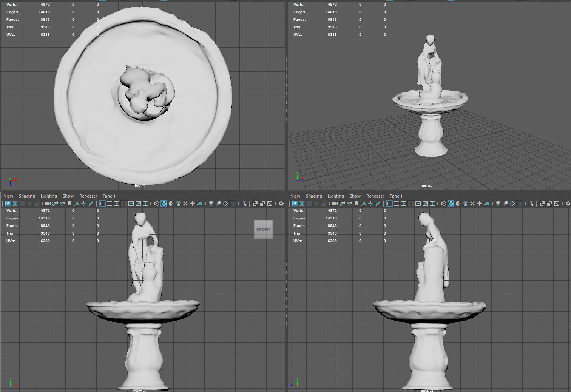The width and height of the screenshot is (571, 392).
Task: Click 'UVs:' value 6388 in perspective viewport
Action: coord(332,35)
